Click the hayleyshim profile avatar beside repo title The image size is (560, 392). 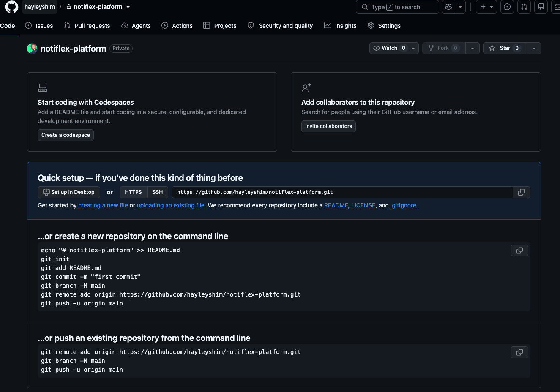(32, 49)
